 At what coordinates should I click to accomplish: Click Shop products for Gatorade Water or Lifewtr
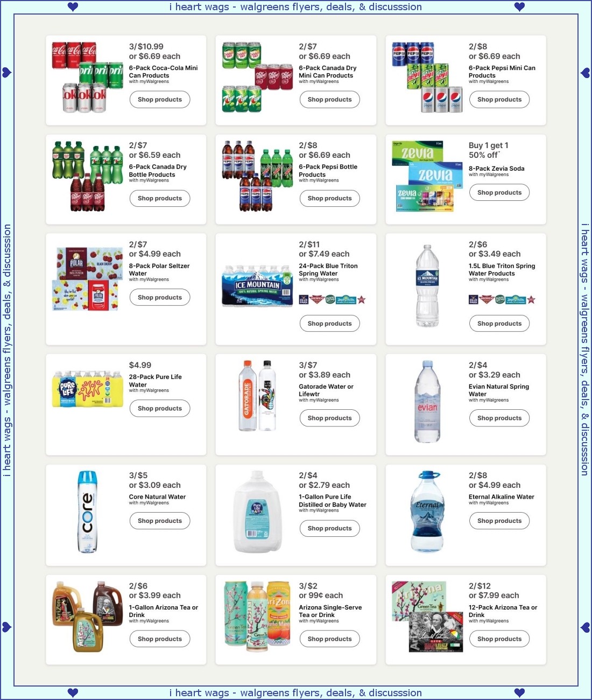[x=329, y=418]
